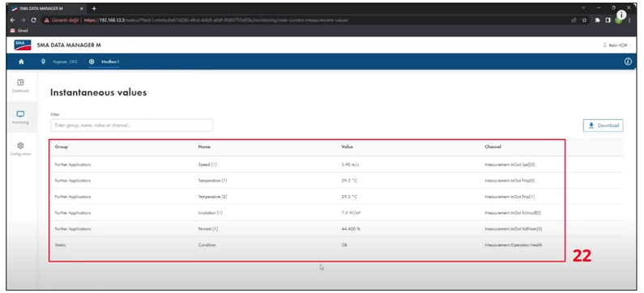This screenshot has width=644, height=293.
Task: Open Monitoring in the left sidebar
Action: click(x=20, y=117)
